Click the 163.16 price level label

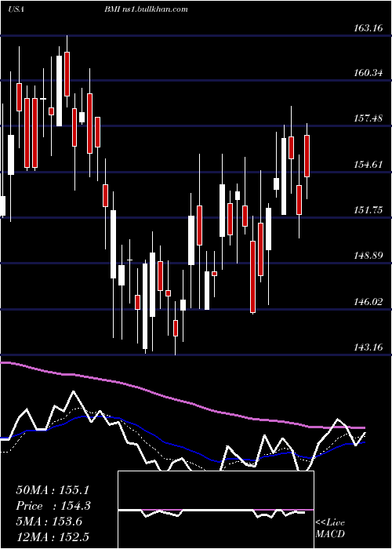[368, 28]
